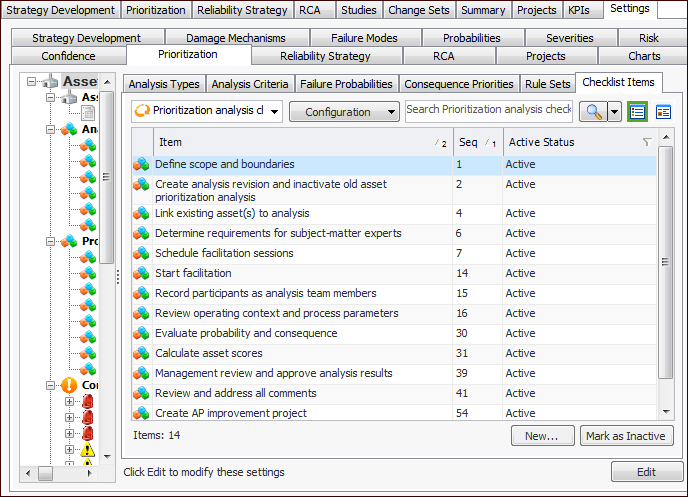688x497 pixels.
Task: Click the icon beside Calculate asset scores
Action: pyautogui.click(x=141, y=354)
